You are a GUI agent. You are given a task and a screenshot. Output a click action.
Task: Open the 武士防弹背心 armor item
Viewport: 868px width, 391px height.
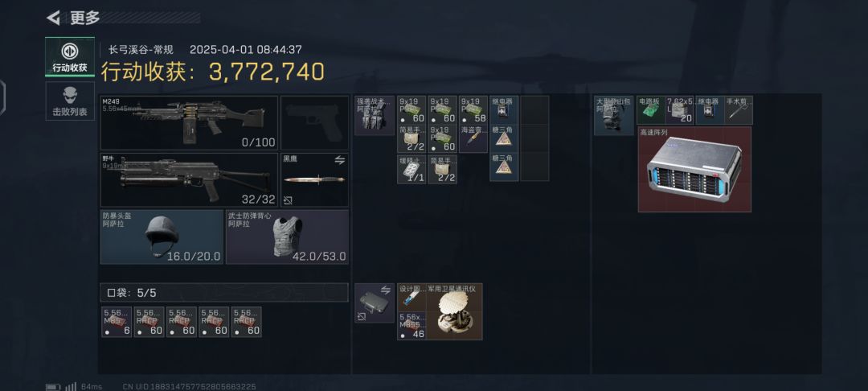click(287, 237)
